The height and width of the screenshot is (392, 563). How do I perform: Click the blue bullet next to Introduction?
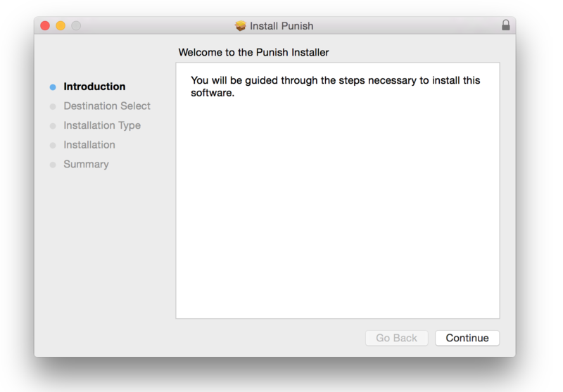pyautogui.click(x=53, y=87)
